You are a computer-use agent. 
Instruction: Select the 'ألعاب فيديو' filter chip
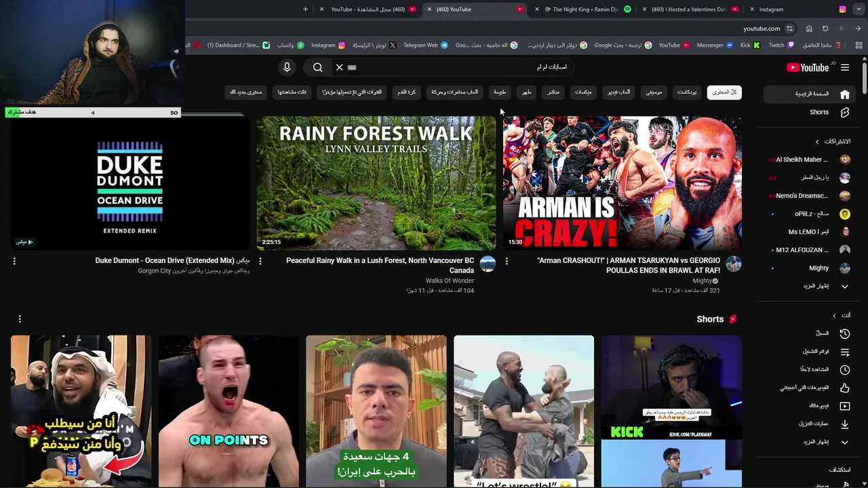click(618, 92)
